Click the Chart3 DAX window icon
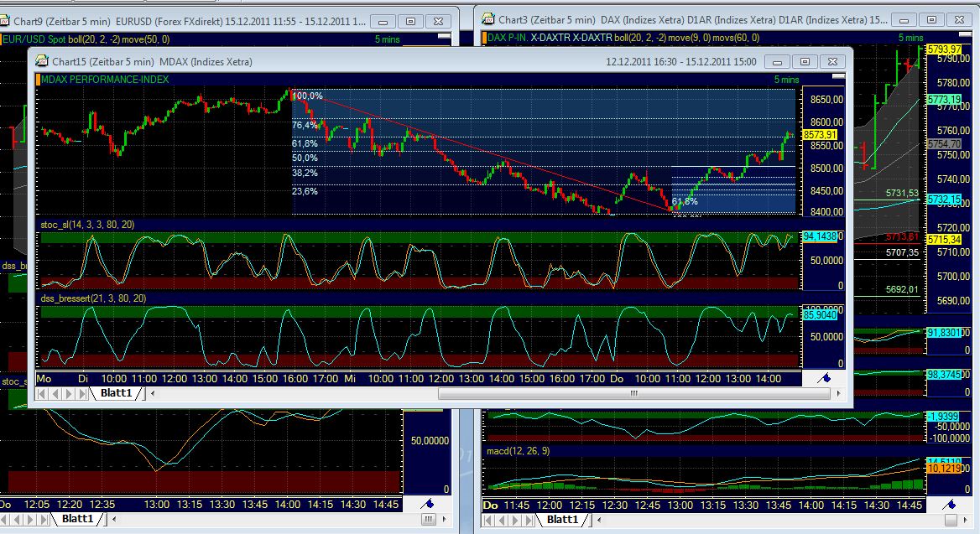This screenshot has width=980, height=534. (x=485, y=18)
